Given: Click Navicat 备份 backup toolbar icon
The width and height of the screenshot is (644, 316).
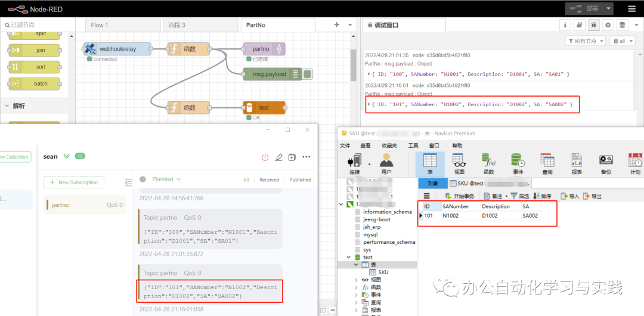Looking at the screenshot, I should click(606, 163).
